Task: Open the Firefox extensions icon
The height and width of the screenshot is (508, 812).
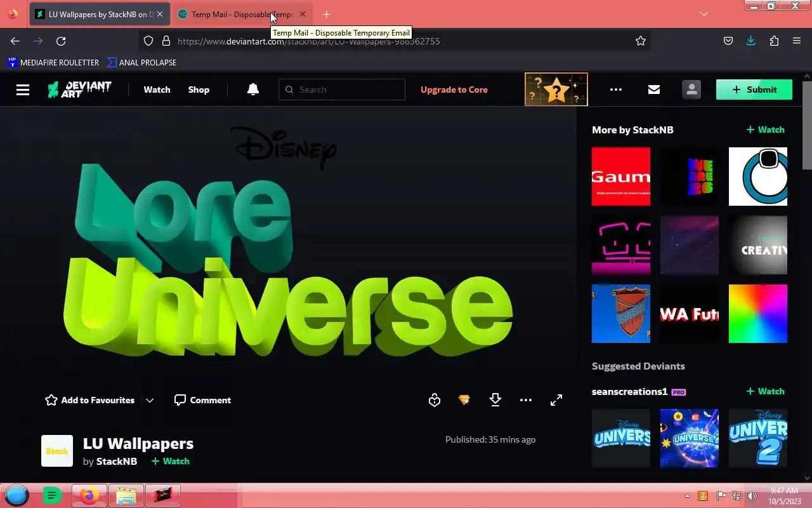Action: (x=774, y=41)
